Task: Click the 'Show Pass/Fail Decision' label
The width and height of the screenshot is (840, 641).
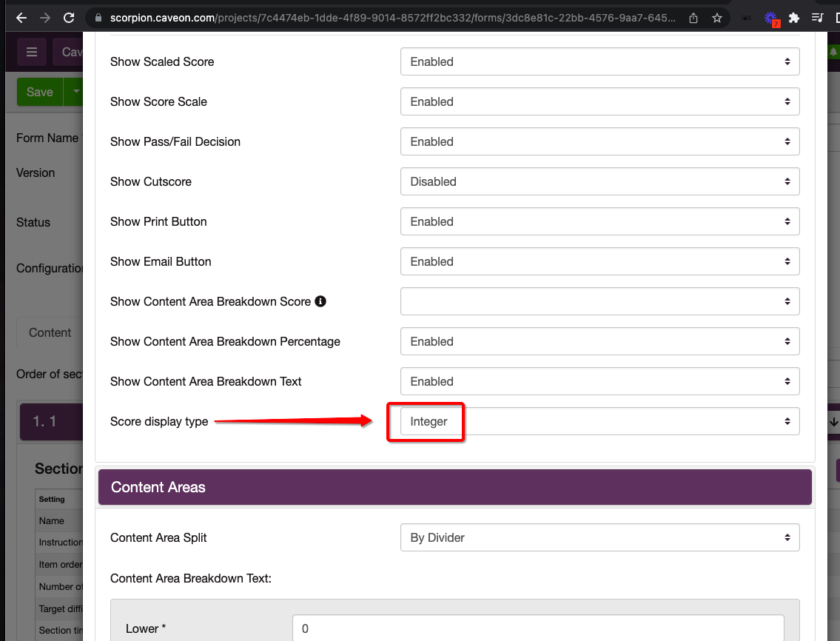Action: [175, 141]
